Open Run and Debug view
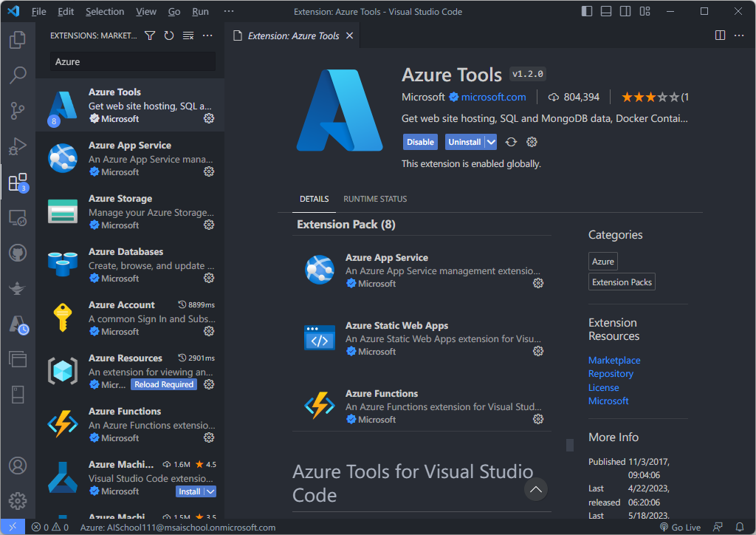 coord(18,146)
